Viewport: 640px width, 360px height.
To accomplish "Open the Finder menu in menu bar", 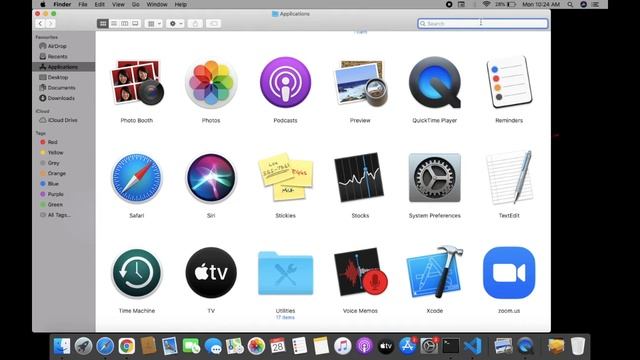I will pyautogui.click(x=62, y=4).
